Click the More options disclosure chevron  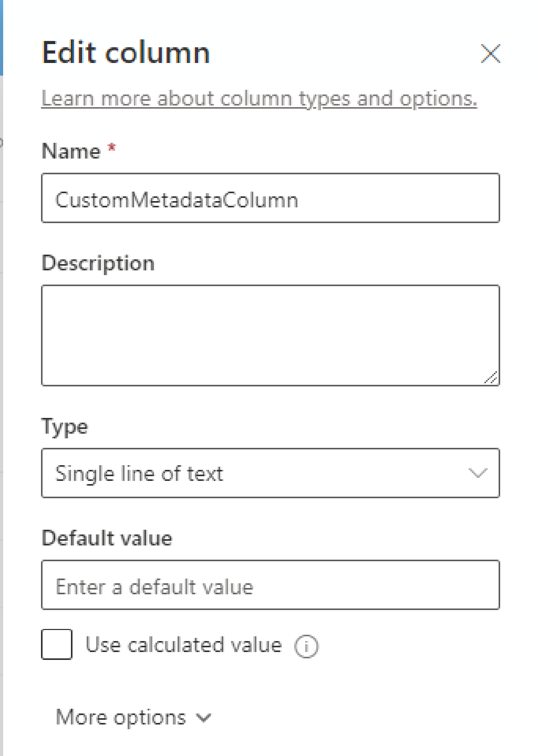point(203,717)
